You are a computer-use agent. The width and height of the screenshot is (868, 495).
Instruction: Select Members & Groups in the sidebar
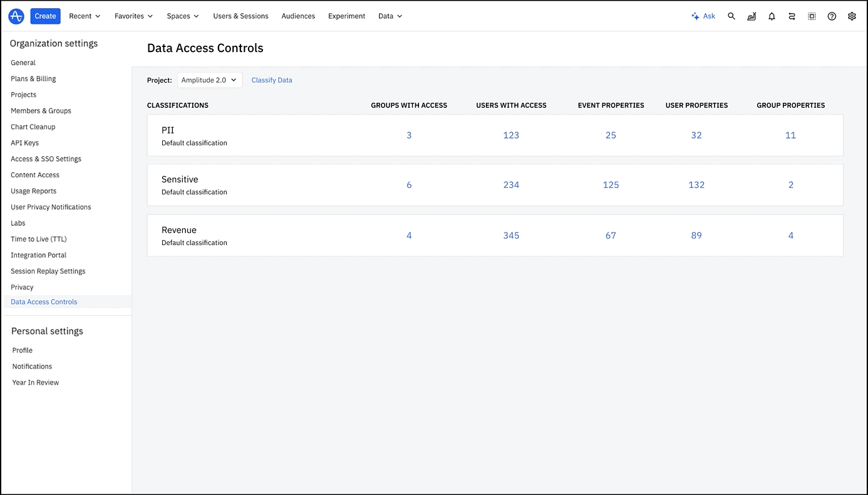coord(41,111)
